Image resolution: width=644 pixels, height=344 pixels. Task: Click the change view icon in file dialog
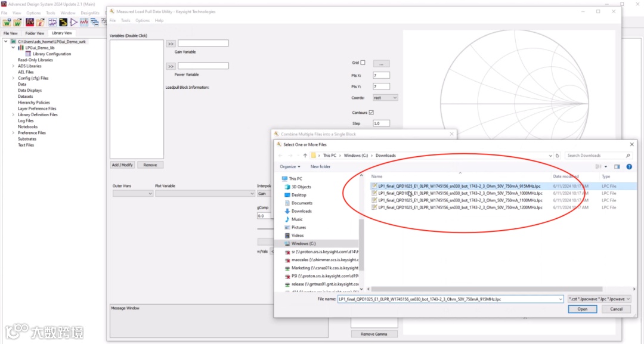(599, 167)
